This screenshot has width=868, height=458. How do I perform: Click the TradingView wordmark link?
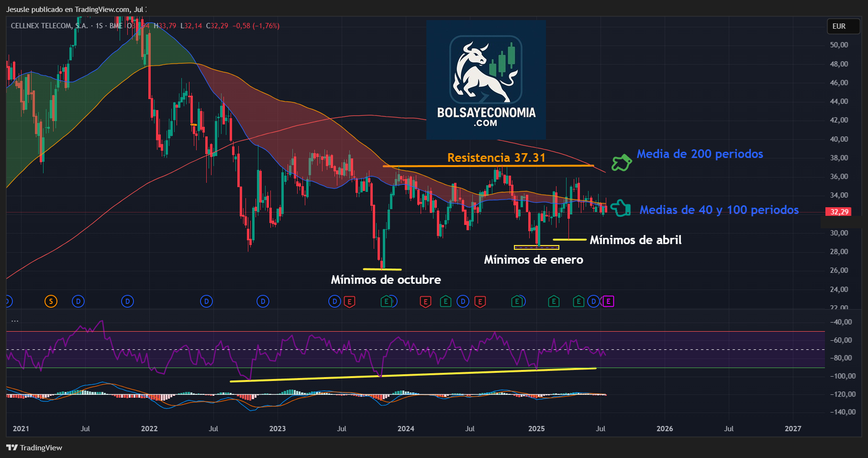41,447
